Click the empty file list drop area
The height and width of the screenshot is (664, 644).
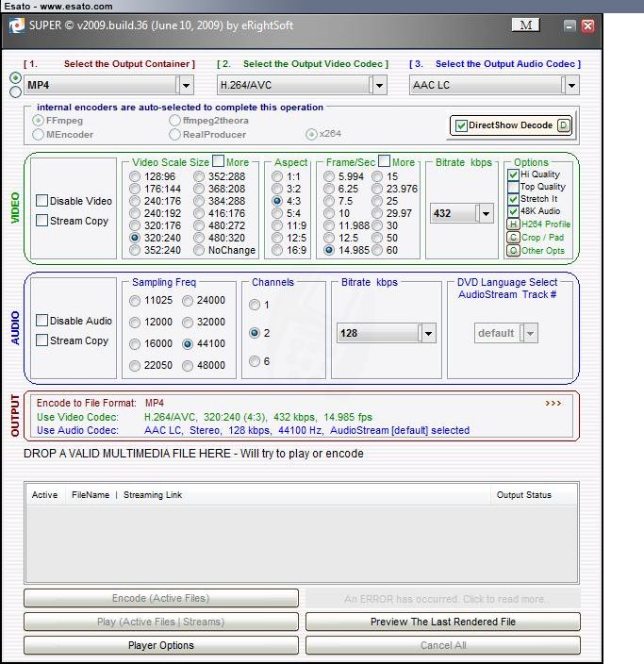[302, 543]
